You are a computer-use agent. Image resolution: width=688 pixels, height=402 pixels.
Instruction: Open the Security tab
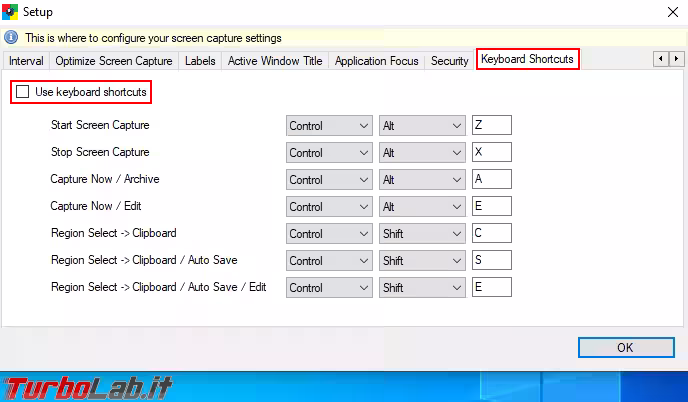[x=449, y=61]
